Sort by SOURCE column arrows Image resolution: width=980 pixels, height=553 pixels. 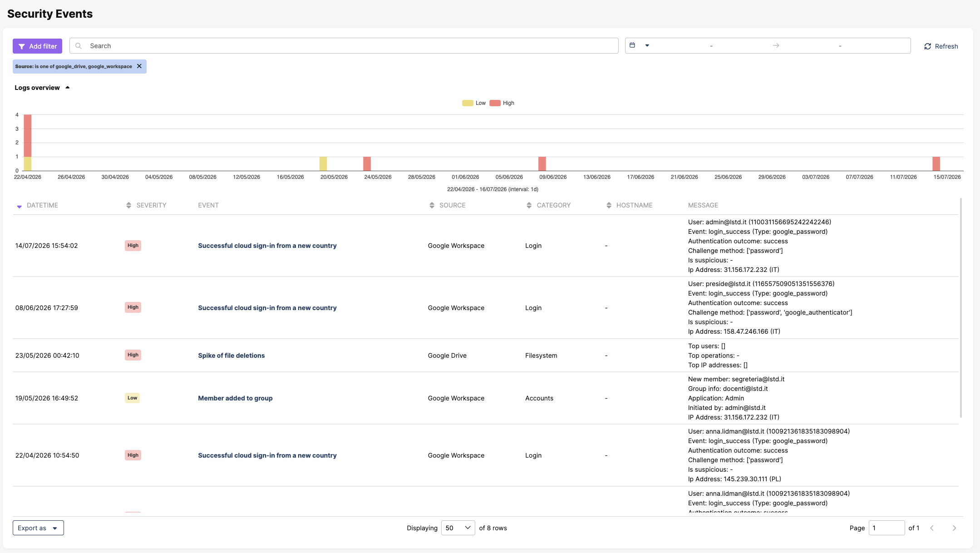pyautogui.click(x=432, y=205)
